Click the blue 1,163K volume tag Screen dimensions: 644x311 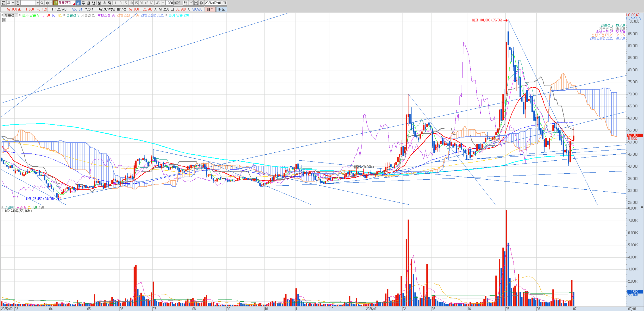click(x=635, y=292)
